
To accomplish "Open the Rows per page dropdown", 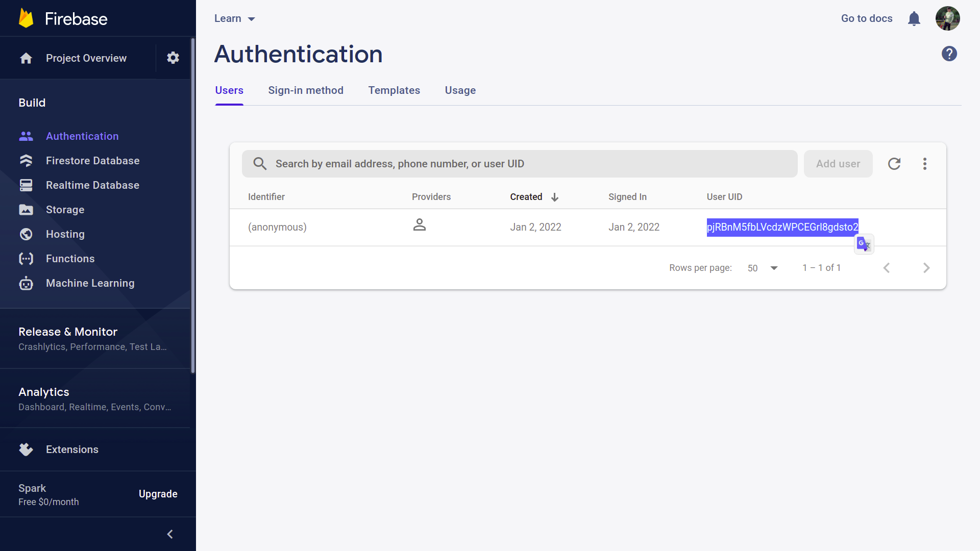I will point(763,268).
